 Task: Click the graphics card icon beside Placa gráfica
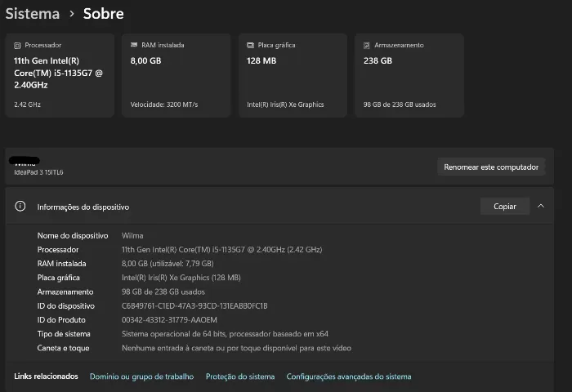click(x=250, y=45)
